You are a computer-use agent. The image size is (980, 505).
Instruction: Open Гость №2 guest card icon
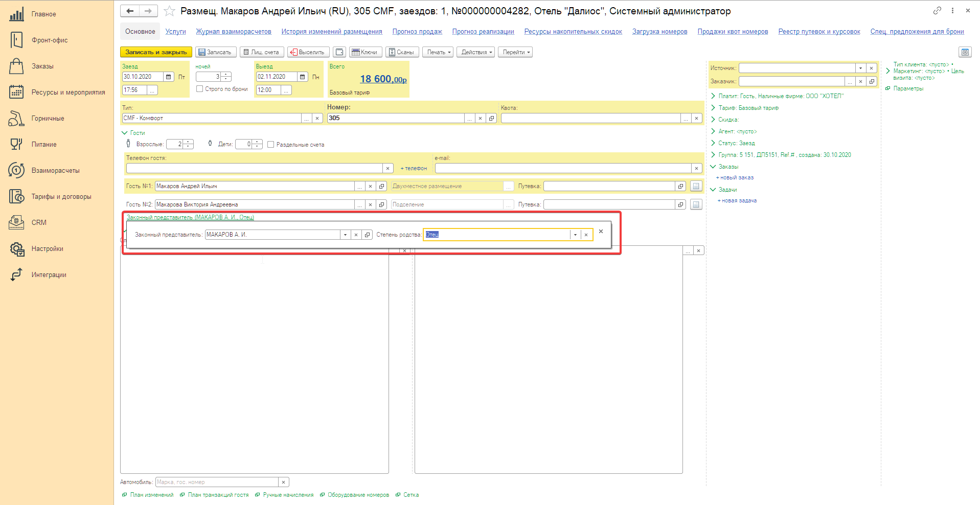point(381,204)
